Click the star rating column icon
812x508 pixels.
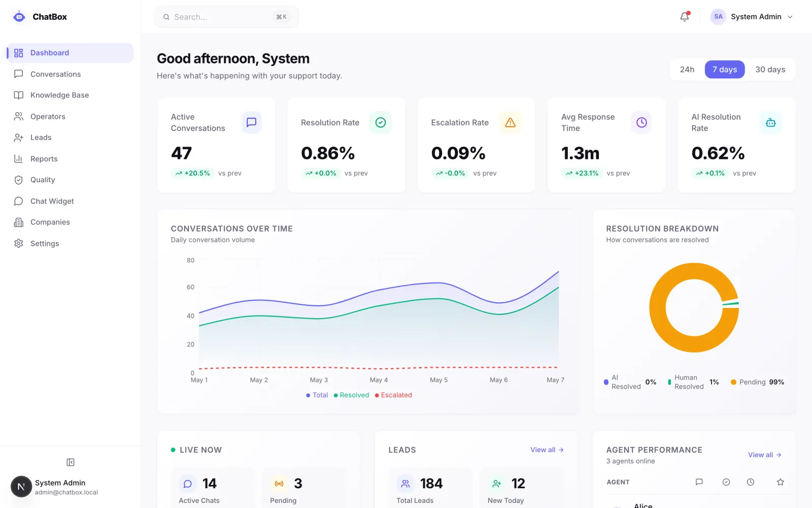pyautogui.click(x=781, y=482)
